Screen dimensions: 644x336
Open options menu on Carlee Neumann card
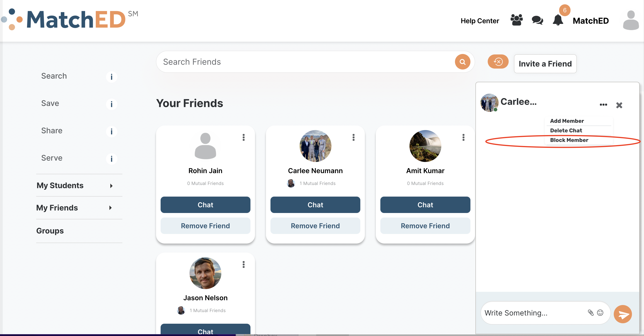(x=354, y=137)
